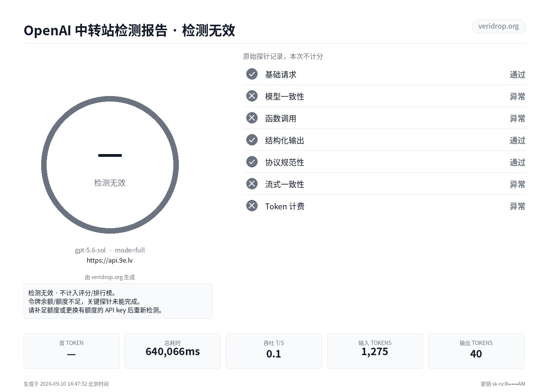Click the 吞吐 T/S stat card
Image resolution: width=549 pixels, height=392 pixels.
click(274, 351)
